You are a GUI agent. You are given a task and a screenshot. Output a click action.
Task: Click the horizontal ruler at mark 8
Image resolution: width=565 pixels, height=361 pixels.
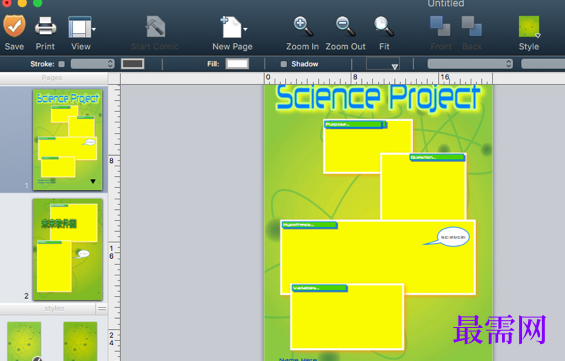pos(355,77)
